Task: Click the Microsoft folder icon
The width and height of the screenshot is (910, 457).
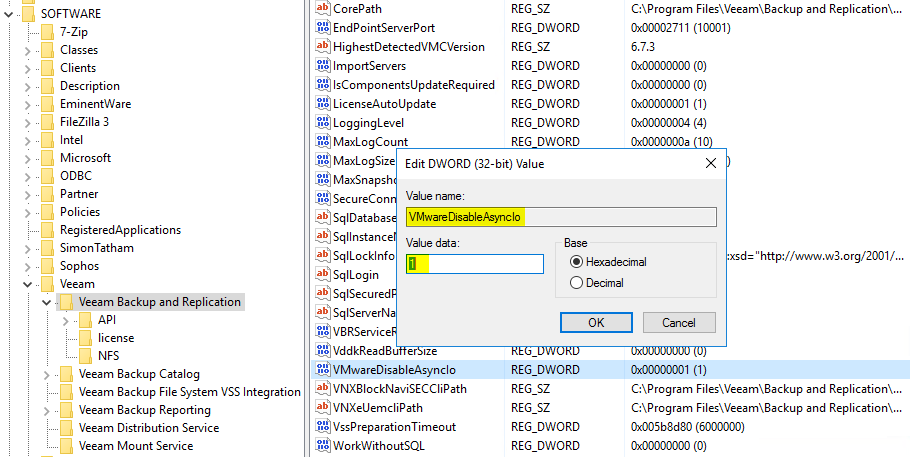Action: (x=47, y=158)
